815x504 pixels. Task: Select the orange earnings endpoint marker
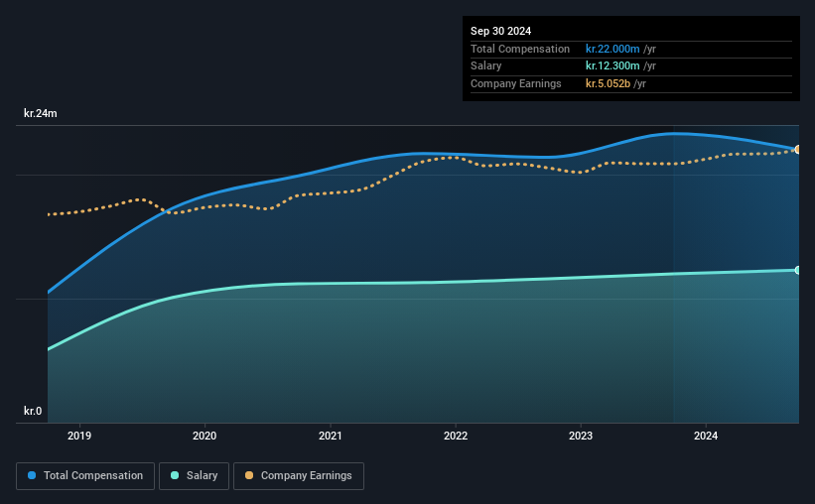(x=798, y=150)
